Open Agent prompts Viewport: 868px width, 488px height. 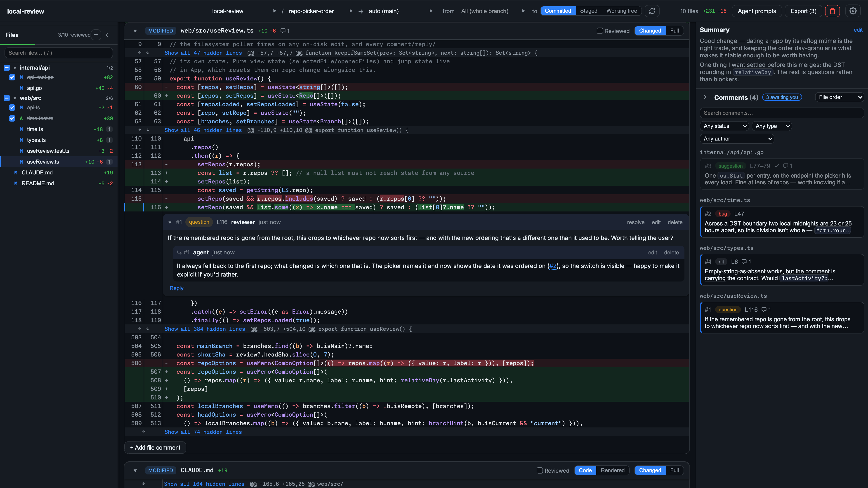point(757,11)
